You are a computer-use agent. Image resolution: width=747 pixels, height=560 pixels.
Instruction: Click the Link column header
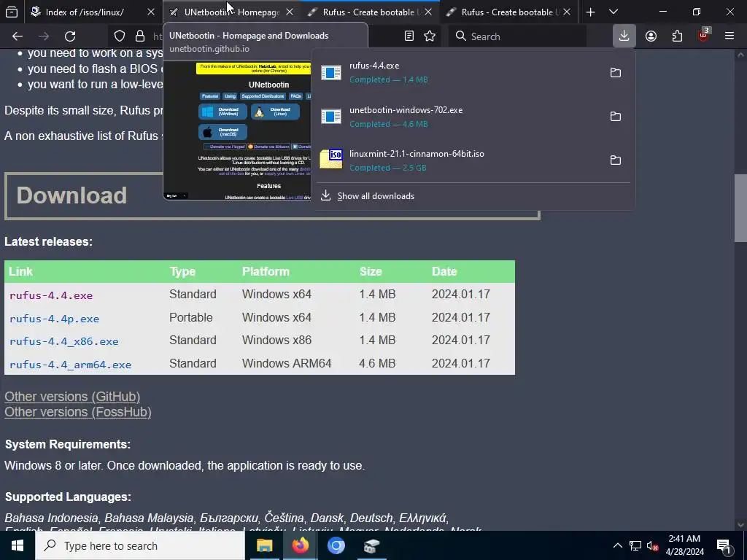20,271
